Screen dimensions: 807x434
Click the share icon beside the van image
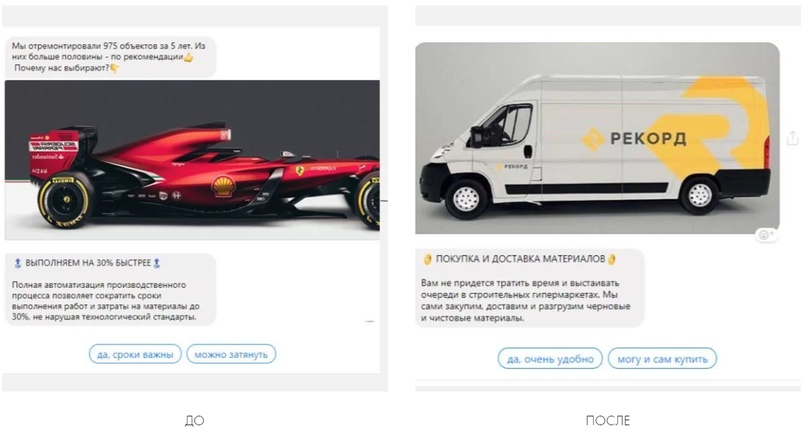(793, 137)
